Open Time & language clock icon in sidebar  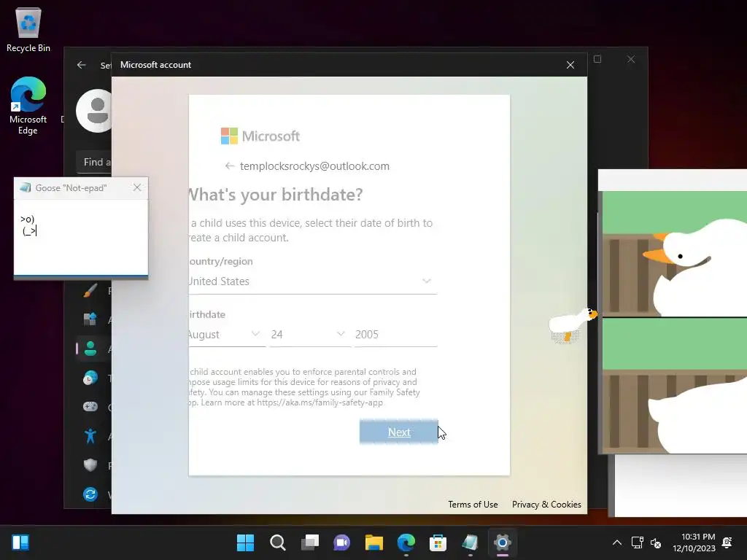[90, 378]
